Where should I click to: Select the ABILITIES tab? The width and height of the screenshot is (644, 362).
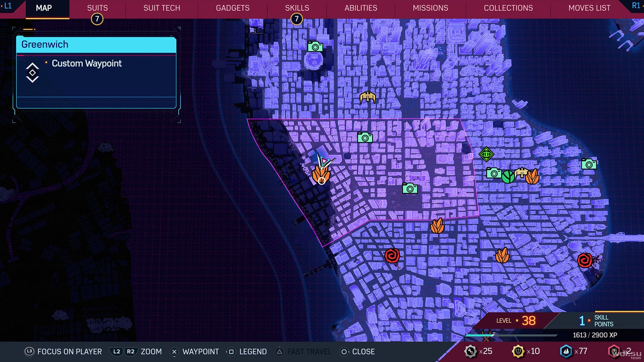[361, 8]
